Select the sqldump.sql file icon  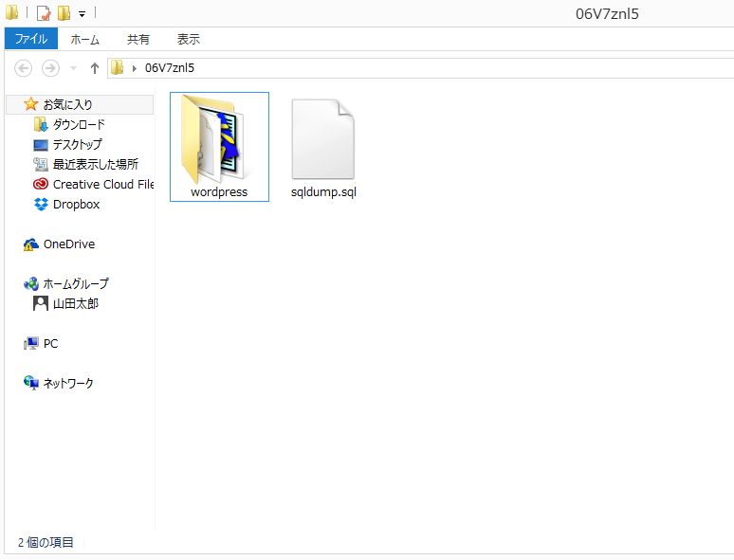point(323,139)
